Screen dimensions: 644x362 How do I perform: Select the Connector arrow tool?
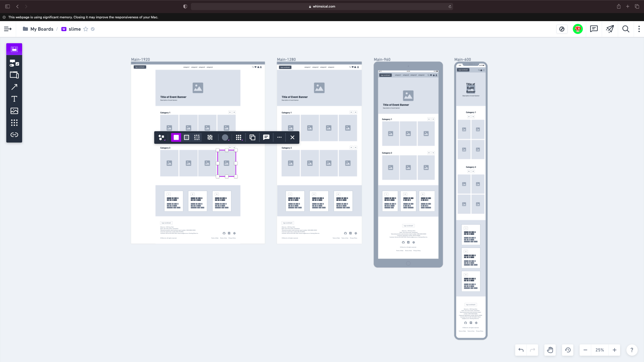pyautogui.click(x=14, y=87)
